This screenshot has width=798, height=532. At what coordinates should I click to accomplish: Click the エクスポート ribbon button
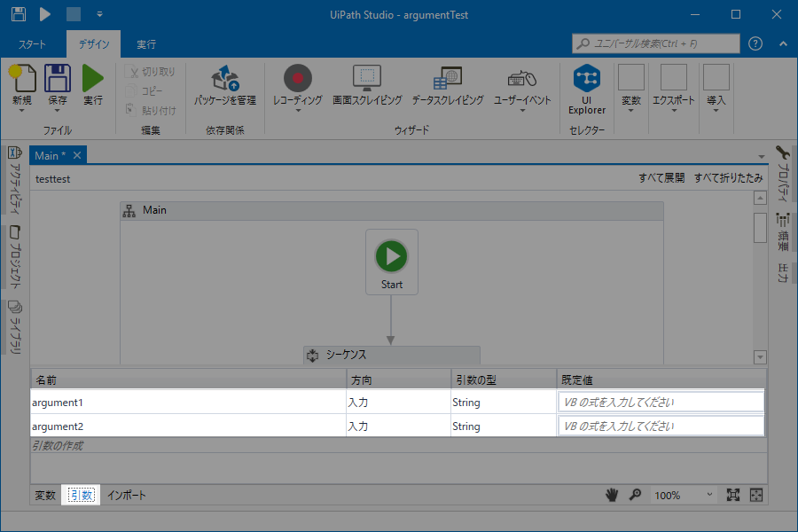pyautogui.click(x=674, y=84)
